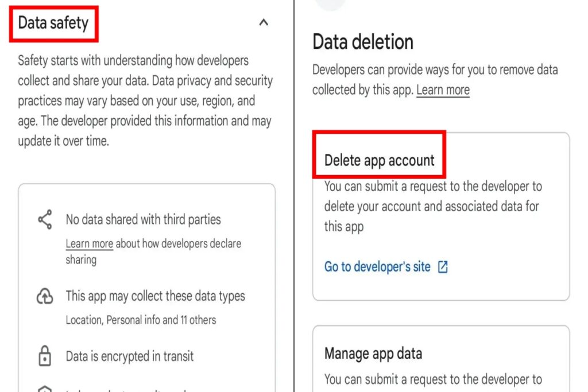Select the Data deletion section heading
The image size is (588, 392).
(x=362, y=42)
